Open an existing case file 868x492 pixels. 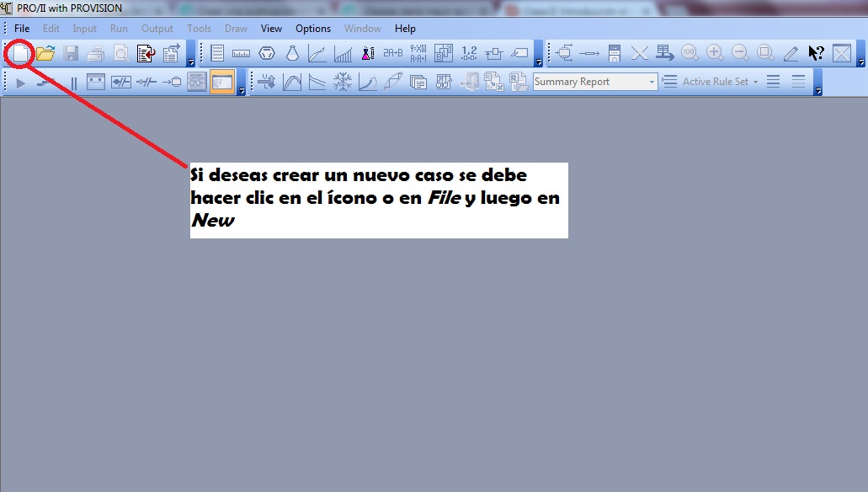point(45,53)
